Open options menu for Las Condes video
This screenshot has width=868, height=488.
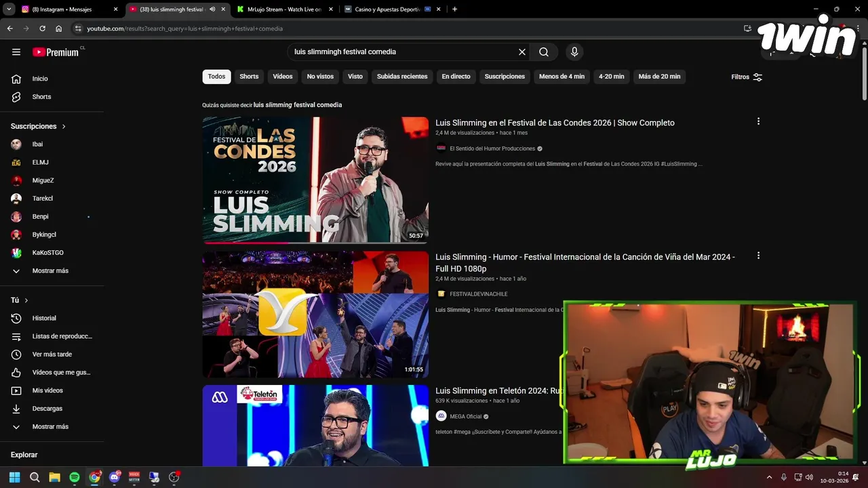[x=758, y=121]
